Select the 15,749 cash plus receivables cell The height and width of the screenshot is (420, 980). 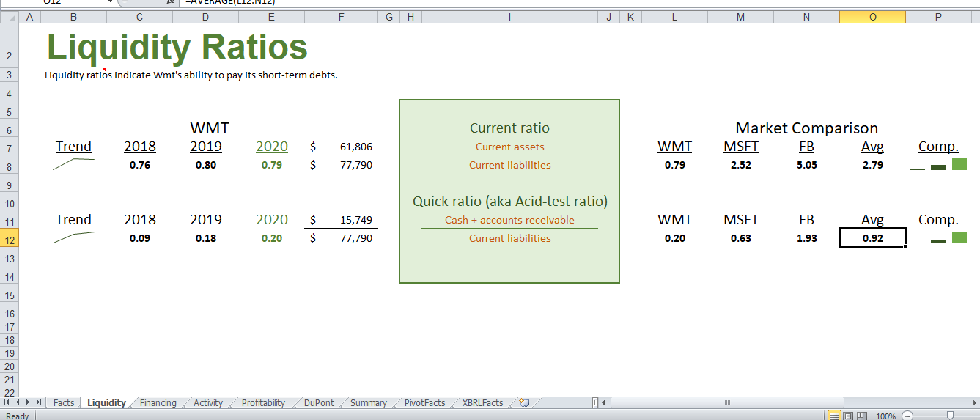[342, 220]
